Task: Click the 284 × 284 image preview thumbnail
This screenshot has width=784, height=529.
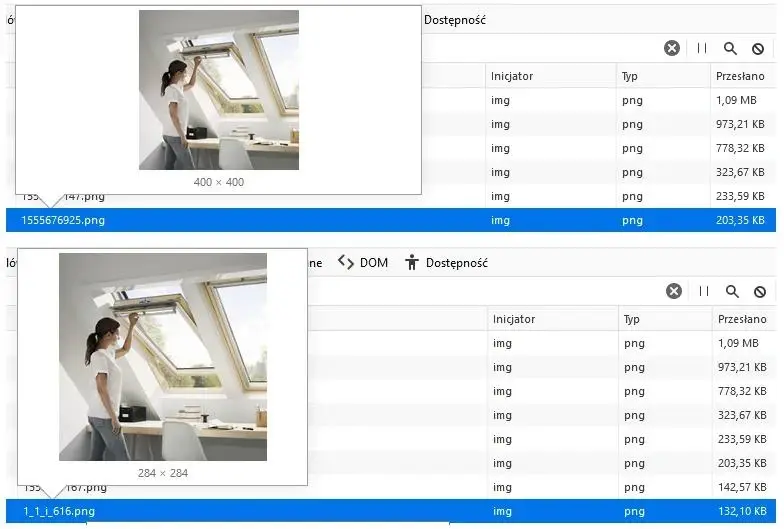Action: click(x=163, y=357)
